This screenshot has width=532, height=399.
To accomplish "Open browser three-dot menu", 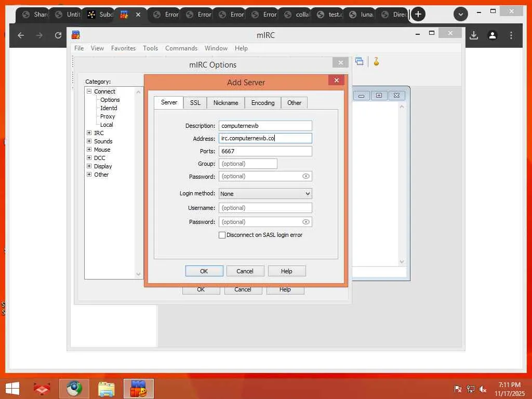I will tap(511, 35).
